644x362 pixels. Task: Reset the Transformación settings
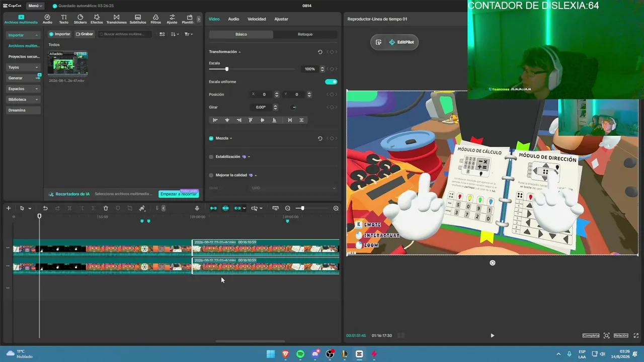pos(320,52)
